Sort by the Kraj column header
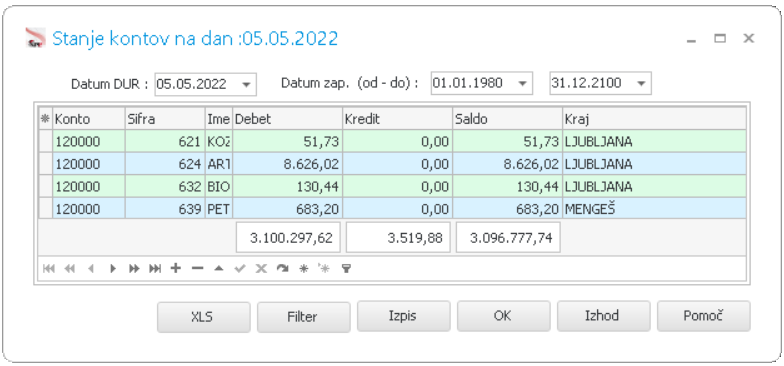This screenshot has width=784, height=366. [654, 119]
